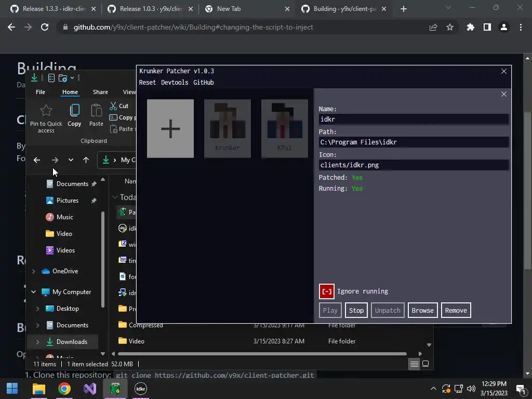Switch to Release 1.3.3 idkr-client tab
The width and height of the screenshot is (532, 399).
click(53, 9)
